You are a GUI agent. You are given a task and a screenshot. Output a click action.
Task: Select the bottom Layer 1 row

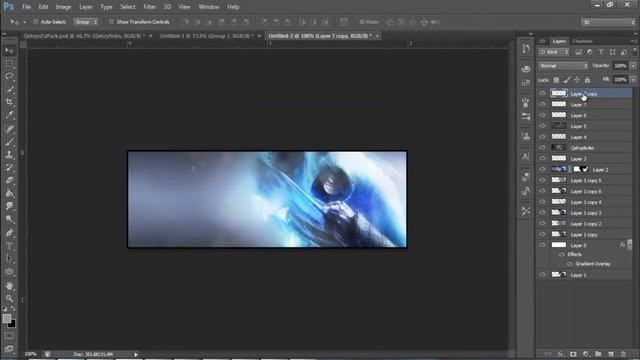[x=584, y=275]
